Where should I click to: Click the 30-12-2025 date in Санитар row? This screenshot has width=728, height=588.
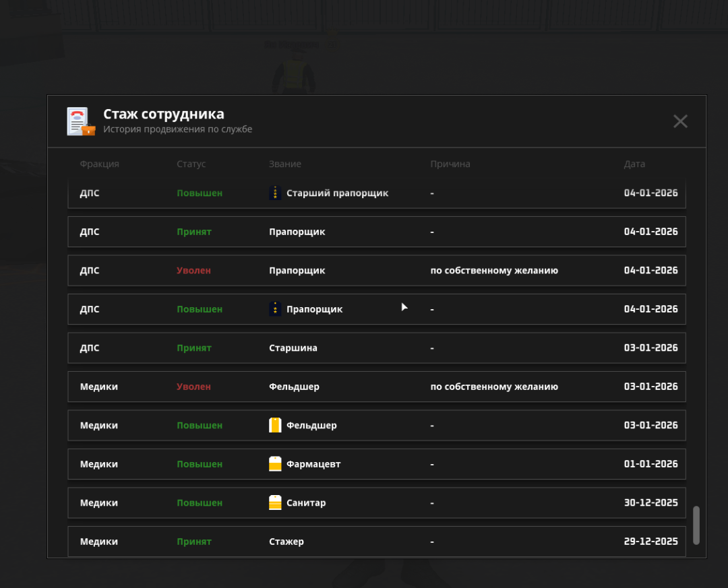(x=650, y=503)
